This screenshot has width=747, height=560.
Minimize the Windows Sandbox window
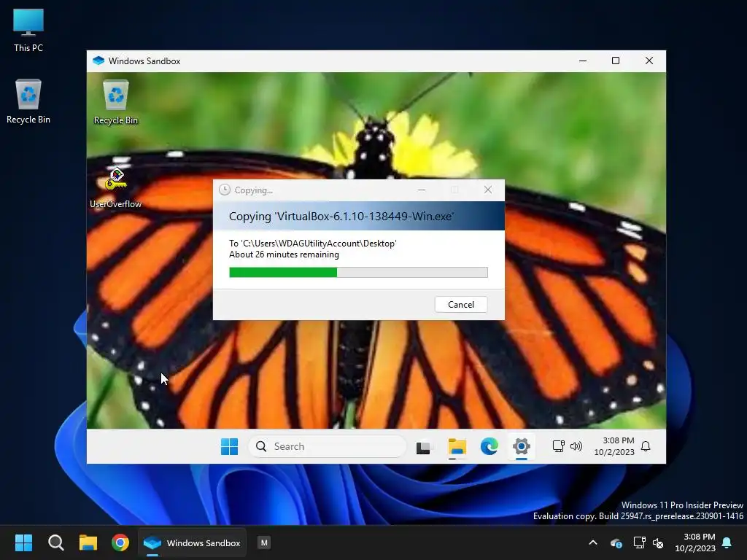coord(583,61)
